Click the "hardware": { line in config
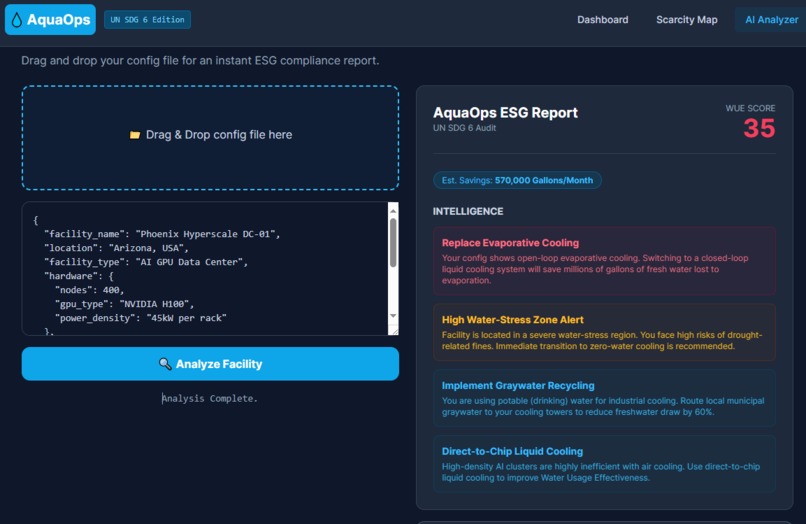This screenshot has height=524, width=806. point(79,276)
